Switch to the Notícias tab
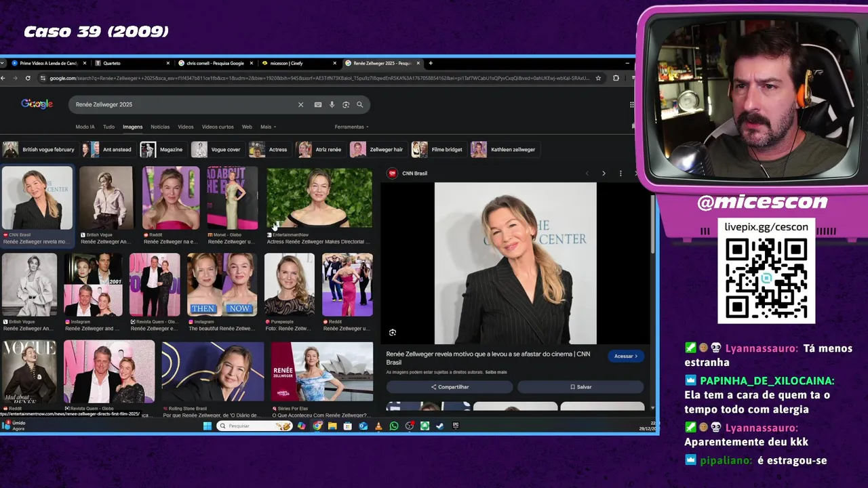 (x=160, y=127)
